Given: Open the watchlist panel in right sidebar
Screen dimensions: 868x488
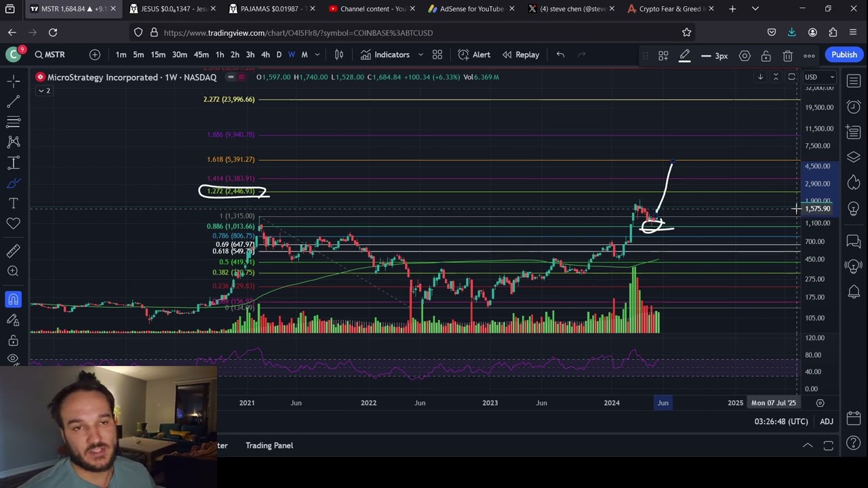Looking at the screenshot, I should click(854, 81).
